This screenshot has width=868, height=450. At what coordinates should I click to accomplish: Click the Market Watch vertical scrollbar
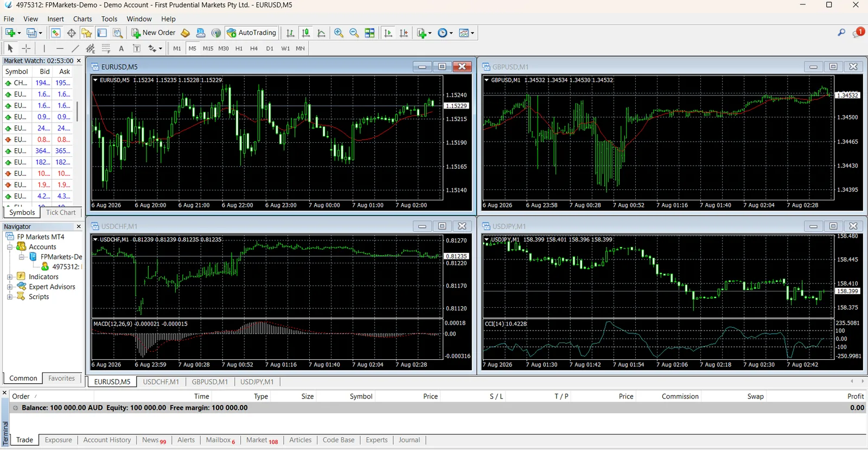(77, 111)
